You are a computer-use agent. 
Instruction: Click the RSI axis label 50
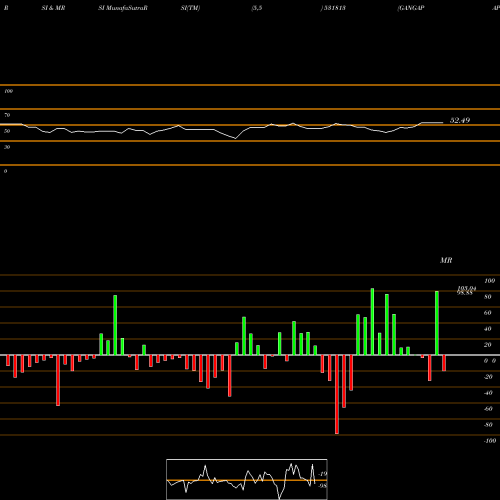(x=7, y=131)
